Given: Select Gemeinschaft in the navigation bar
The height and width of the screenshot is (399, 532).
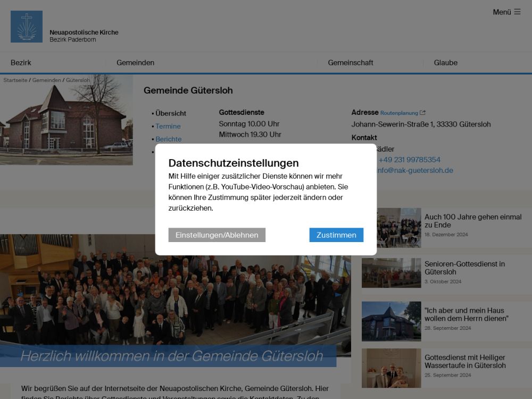Looking at the screenshot, I should point(350,63).
